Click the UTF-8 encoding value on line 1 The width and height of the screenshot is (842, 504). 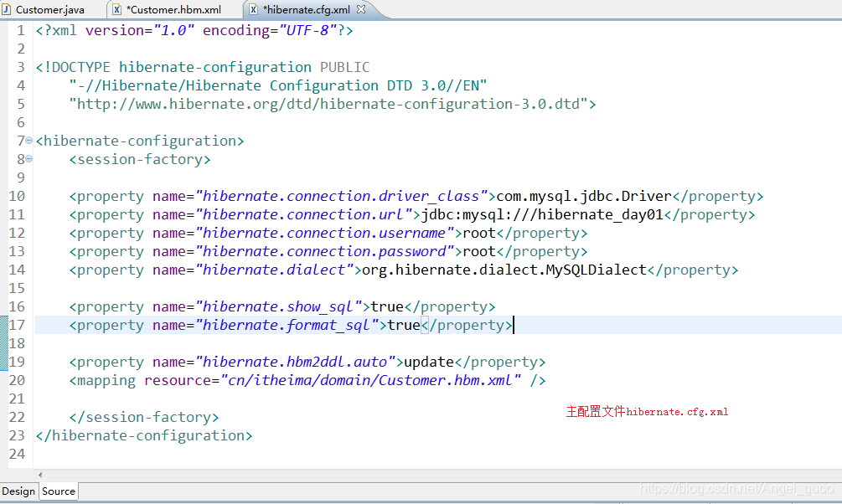pyautogui.click(x=307, y=31)
